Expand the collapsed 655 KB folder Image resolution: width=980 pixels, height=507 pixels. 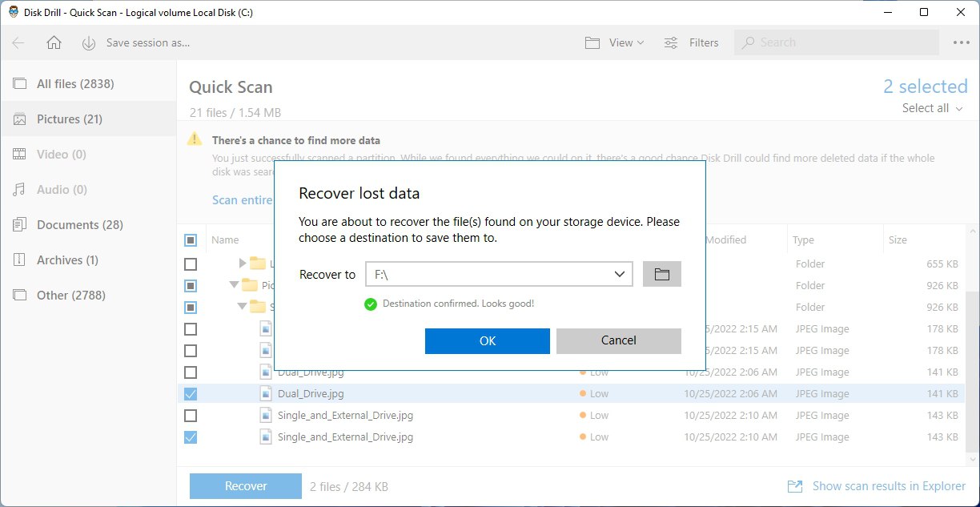pyautogui.click(x=243, y=264)
